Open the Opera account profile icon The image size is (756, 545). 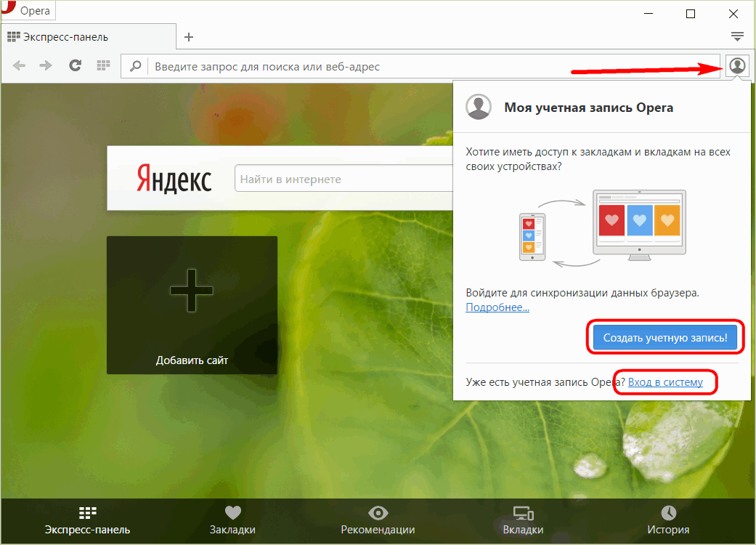tap(737, 65)
